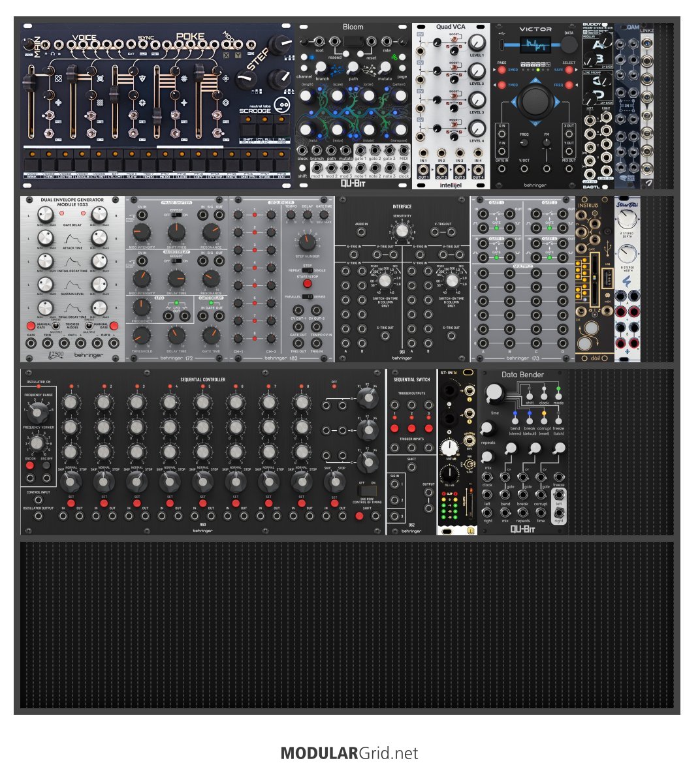Image resolution: width=700 pixels, height=767 pixels.
Task: Select the CV OUT-1 jack on 182
Action: pyautogui.click(x=298, y=310)
